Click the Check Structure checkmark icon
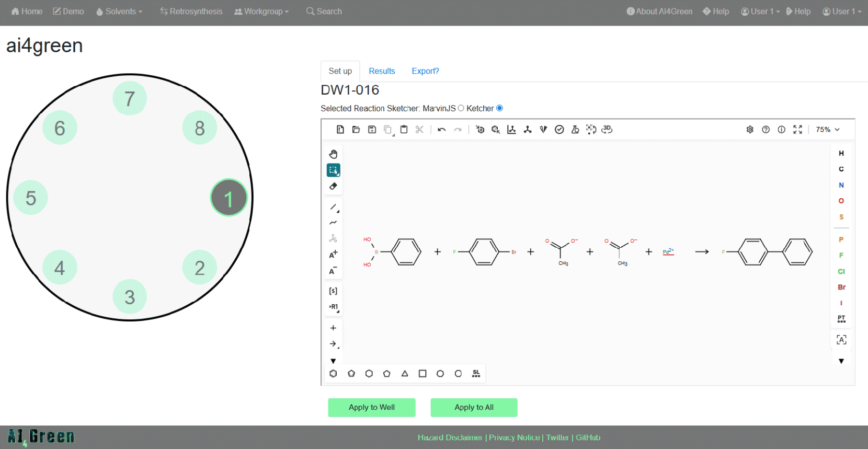The height and width of the screenshot is (449, 868). pyautogui.click(x=559, y=130)
